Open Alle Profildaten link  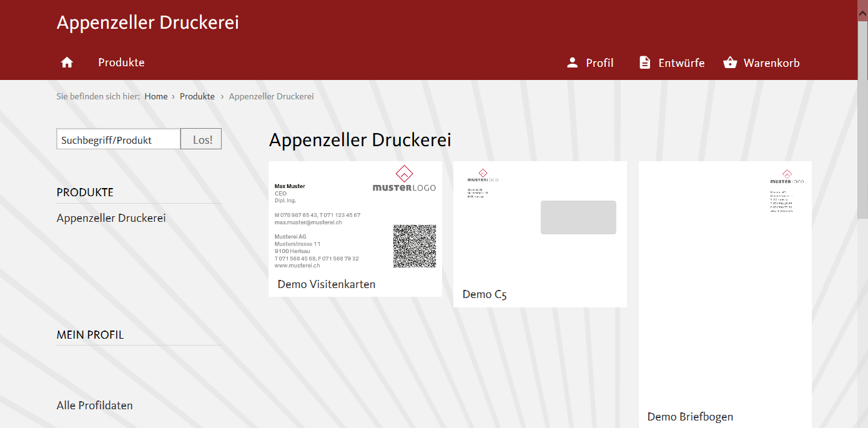pos(95,406)
